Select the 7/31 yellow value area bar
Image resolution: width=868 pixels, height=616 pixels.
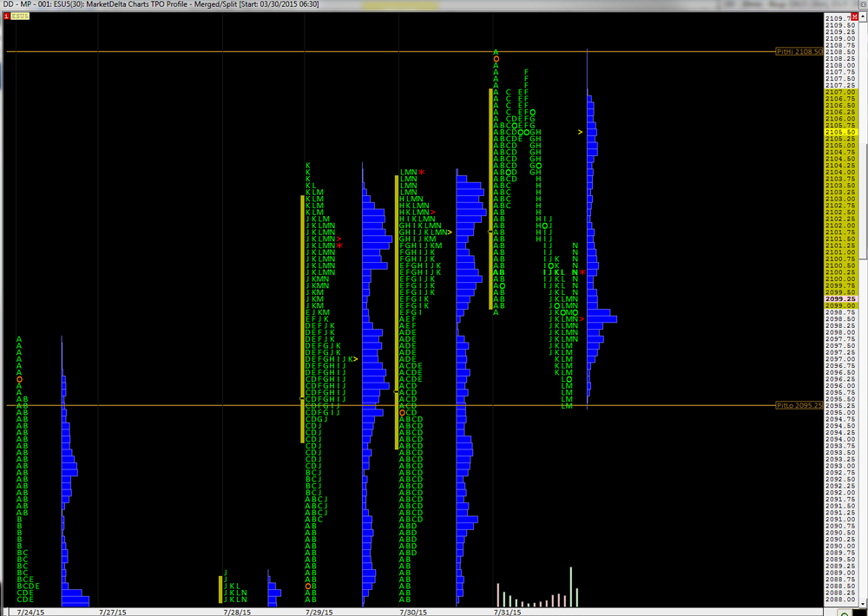pyautogui.click(x=490, y=199)
